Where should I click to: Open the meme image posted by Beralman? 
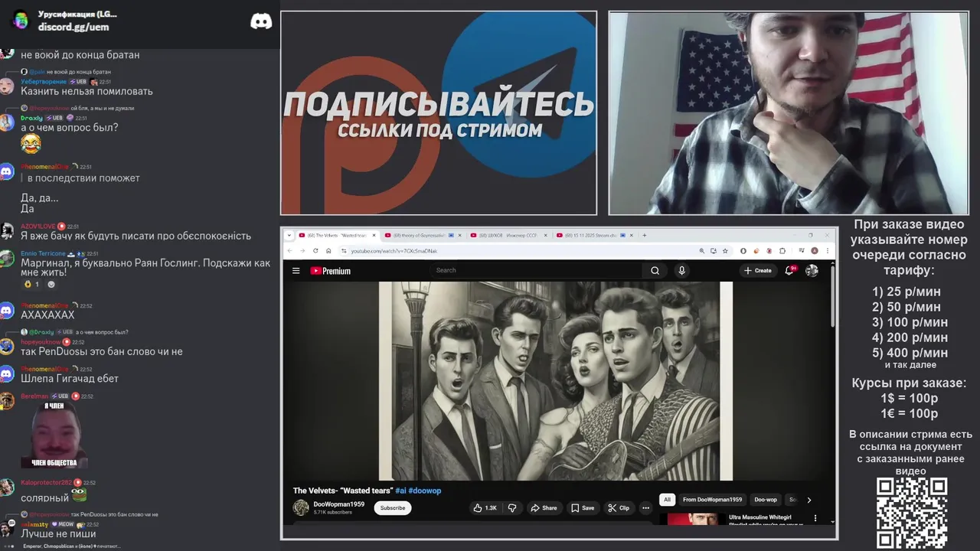pyautogui.click(x=54, y=435)
